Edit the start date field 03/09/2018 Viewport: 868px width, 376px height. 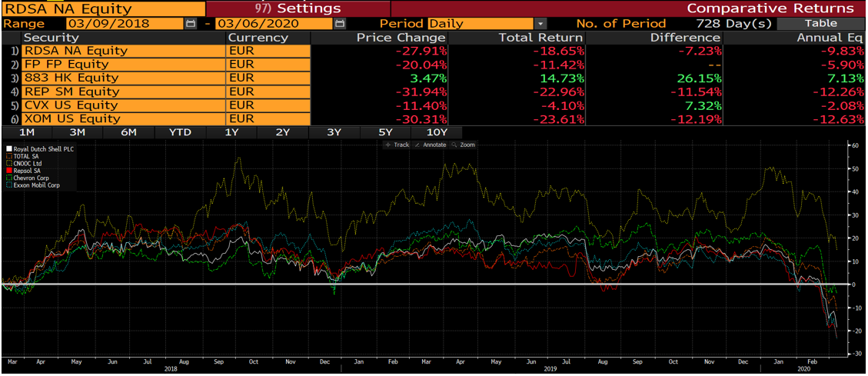pos(125,24)
